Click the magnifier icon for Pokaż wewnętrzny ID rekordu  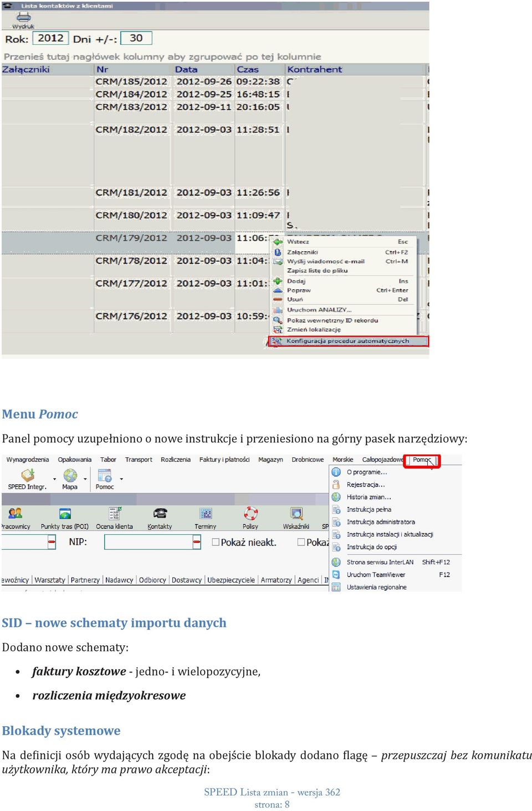tap(278, 320)
